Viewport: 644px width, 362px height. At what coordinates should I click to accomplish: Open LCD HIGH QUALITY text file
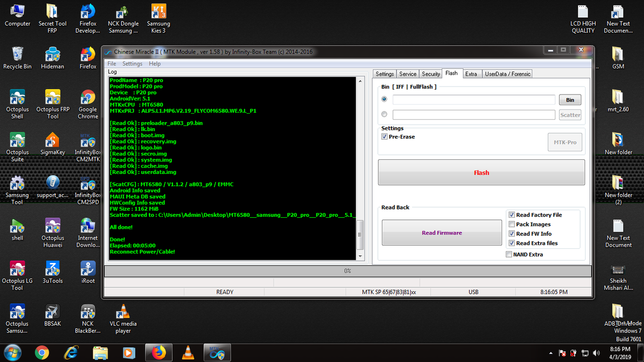[x=583, y=19]
